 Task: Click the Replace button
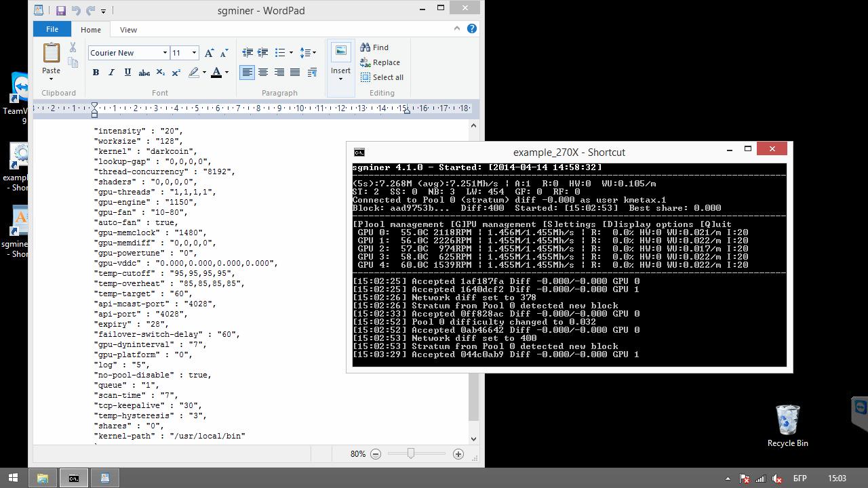[380, 62]
